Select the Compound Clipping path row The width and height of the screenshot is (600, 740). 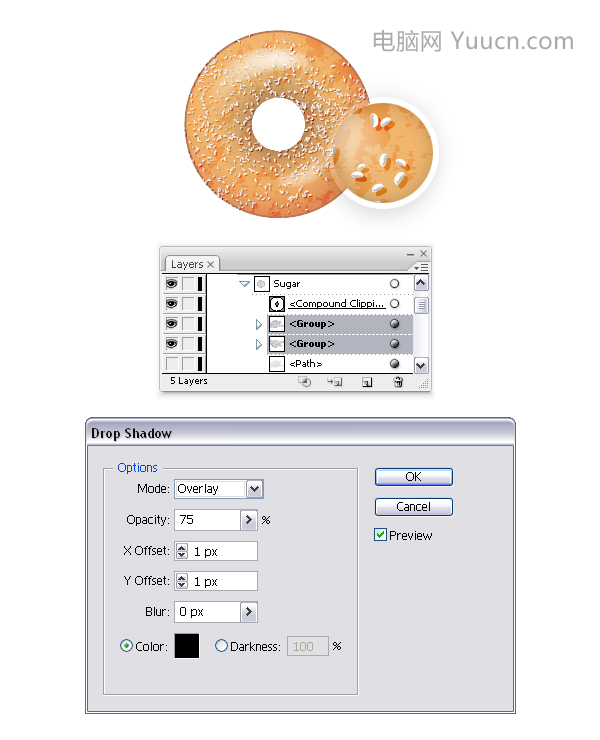[310, 303]
